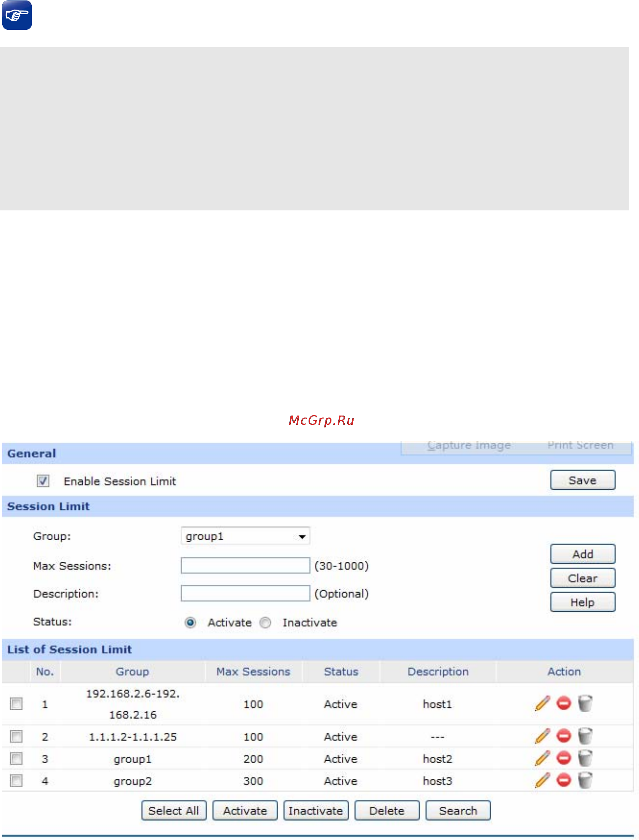Click the Description input field

click(x=245, y=593)
